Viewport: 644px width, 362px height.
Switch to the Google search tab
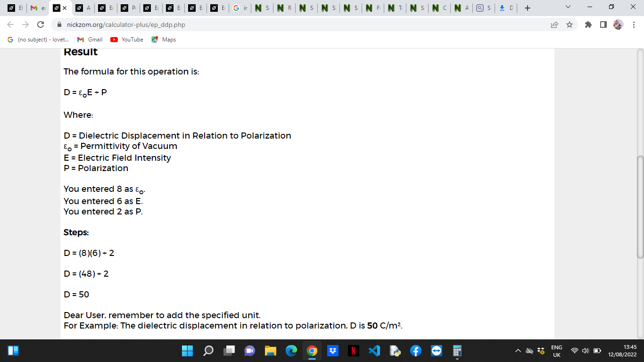click(x=240, y=8)
